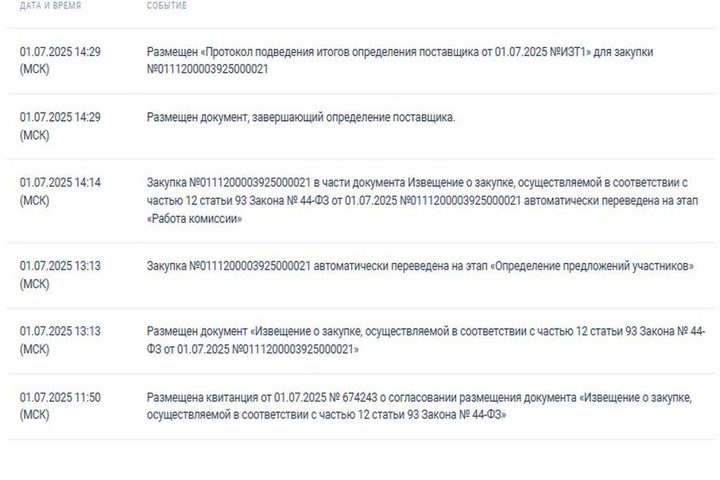
Task: Click the timestamp of the protocol placement row
Action: click(60, 50)
